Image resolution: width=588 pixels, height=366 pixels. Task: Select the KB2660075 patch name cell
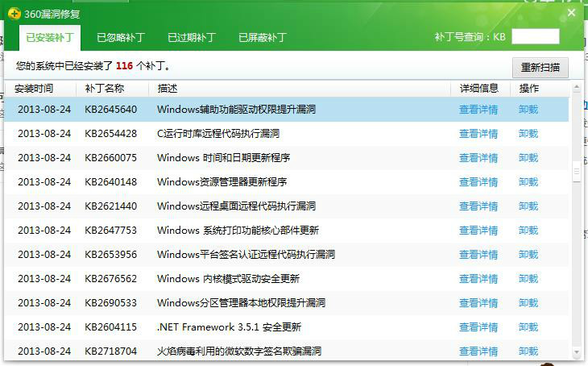[110, 158]
